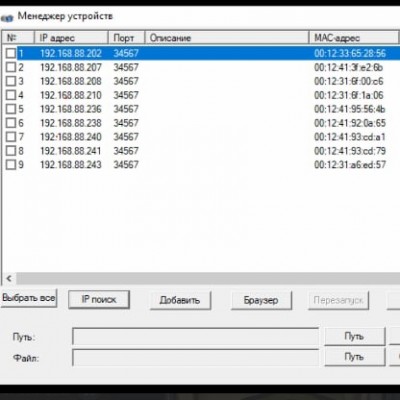Enable checkbox for 192.168.88.208 row
Screen dimensions: 400x400
pyautogui.click(x=11, y=81)
